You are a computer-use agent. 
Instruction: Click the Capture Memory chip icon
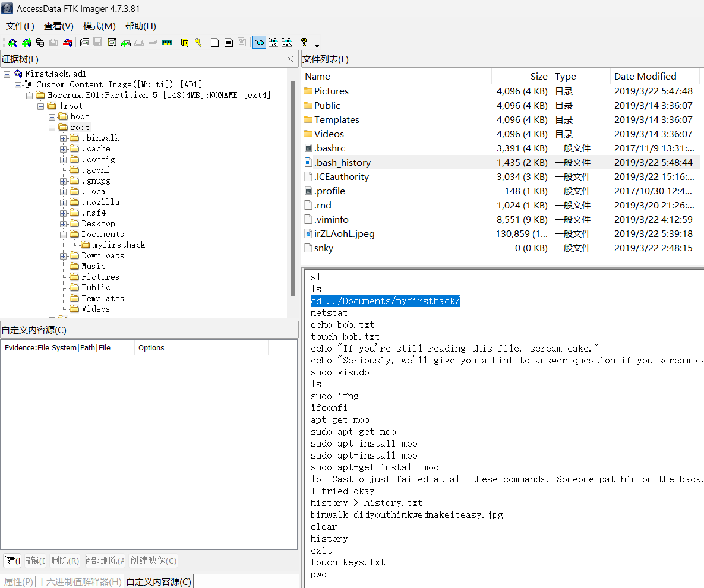click(167, 43)
